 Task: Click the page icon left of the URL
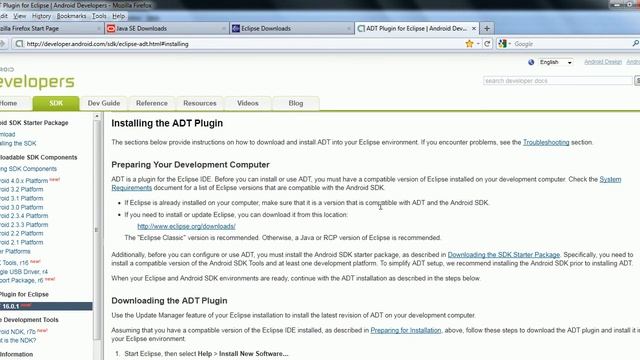click(19, 44)
